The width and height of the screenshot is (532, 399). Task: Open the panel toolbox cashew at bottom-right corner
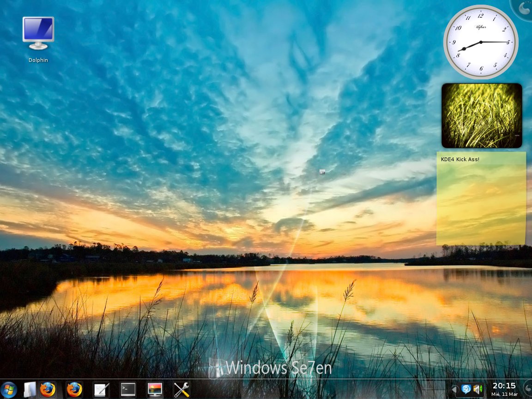pyautogui.click(x=528, y=389)
